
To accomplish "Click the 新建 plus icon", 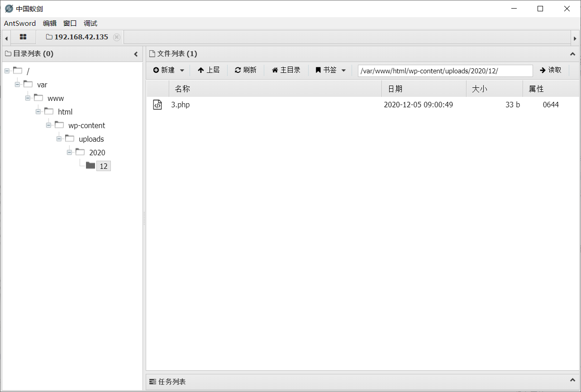I will coord(156,70).
